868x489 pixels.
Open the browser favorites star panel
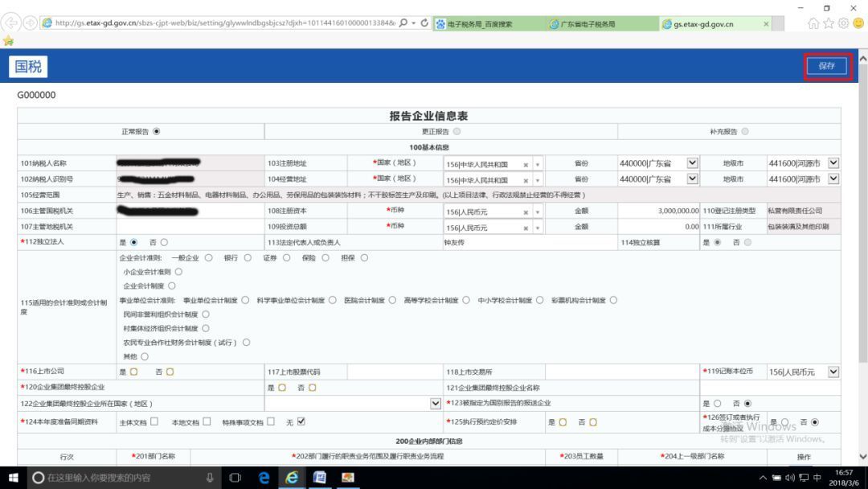click(x=829, y=23)
